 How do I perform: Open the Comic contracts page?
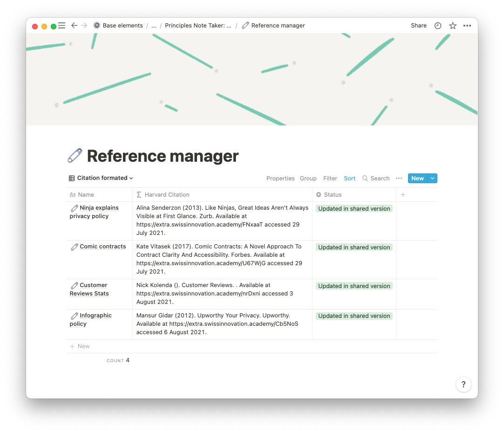[x=102, y=247]
